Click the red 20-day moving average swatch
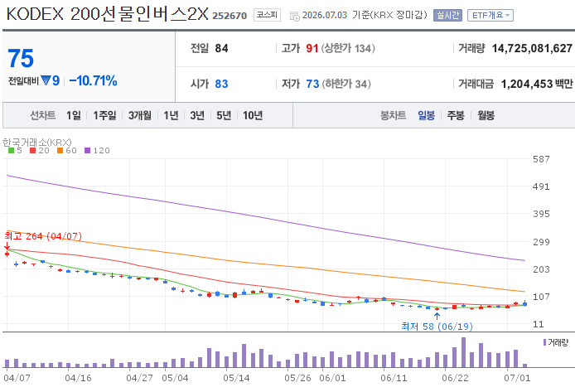Image resolution: width=575 pixels, height=392 pixels. (x=32, y=150)
